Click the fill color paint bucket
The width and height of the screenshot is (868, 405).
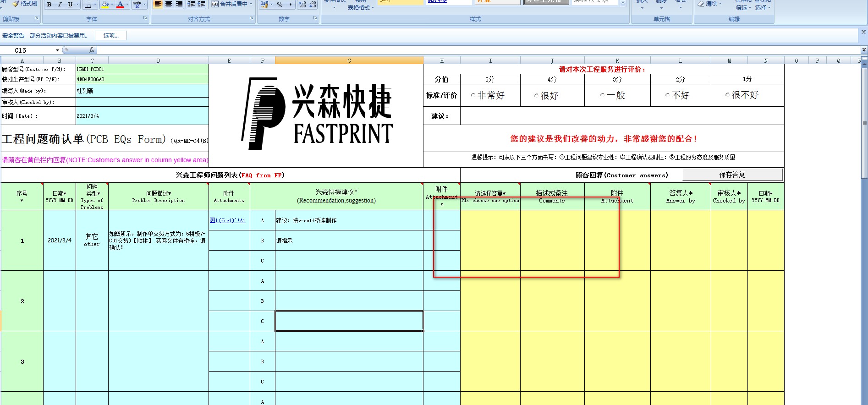coord(105,5)
